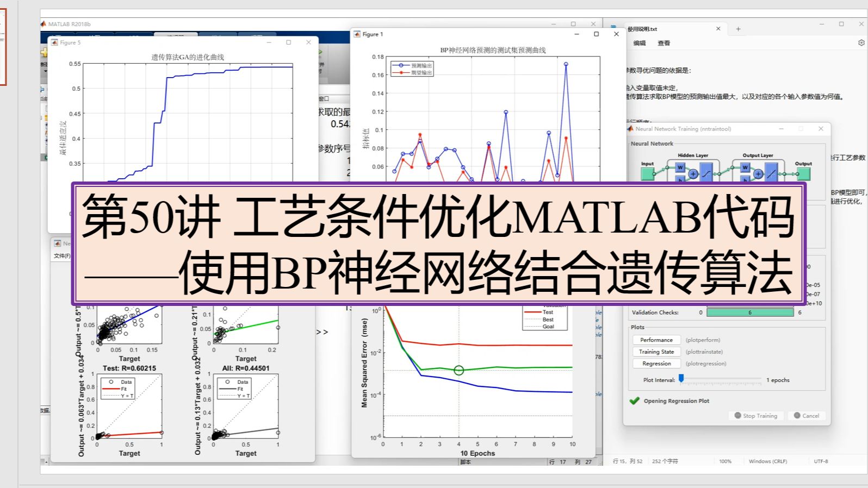868x488 pixels.
Task: Click UTF-8 encoding in Notepad status bar
Action: [x=821, y=461]
